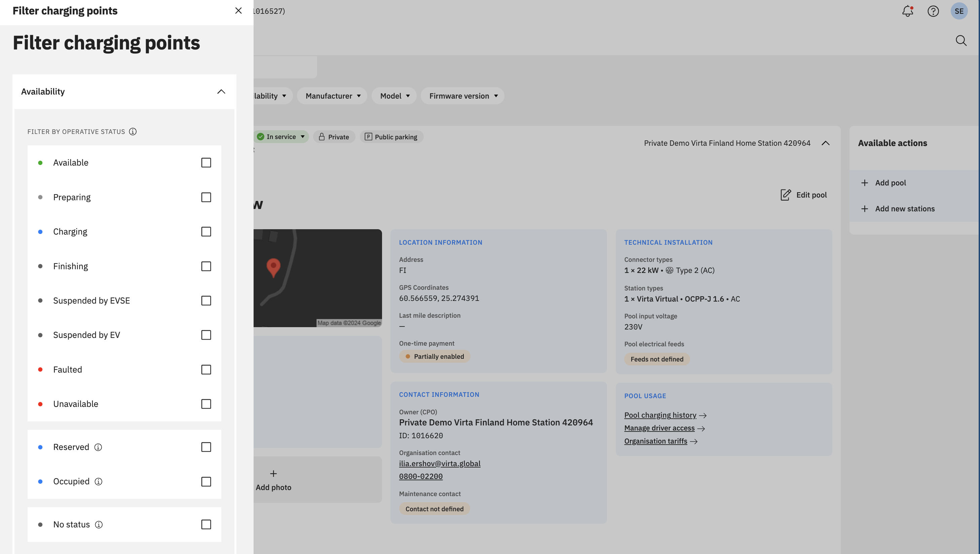Click the Add photo button
The height and width of the screenshot is (554, 980).
318,480
